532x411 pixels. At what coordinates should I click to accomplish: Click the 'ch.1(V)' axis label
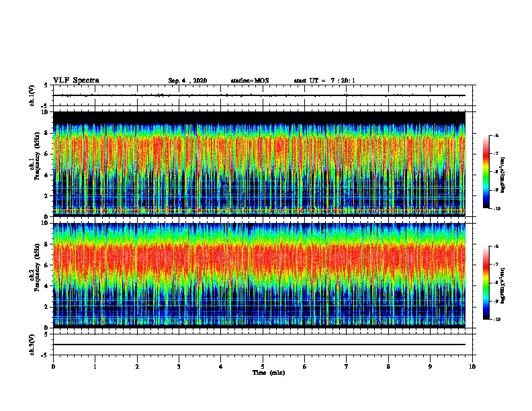click(x=32, y=95)
